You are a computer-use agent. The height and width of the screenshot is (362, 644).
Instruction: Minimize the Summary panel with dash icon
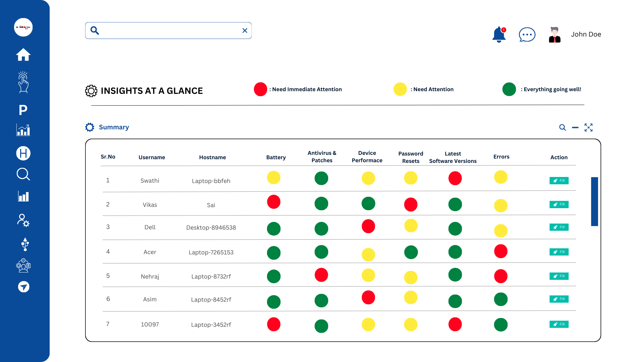pyautogui.click(x=575, y=127)
